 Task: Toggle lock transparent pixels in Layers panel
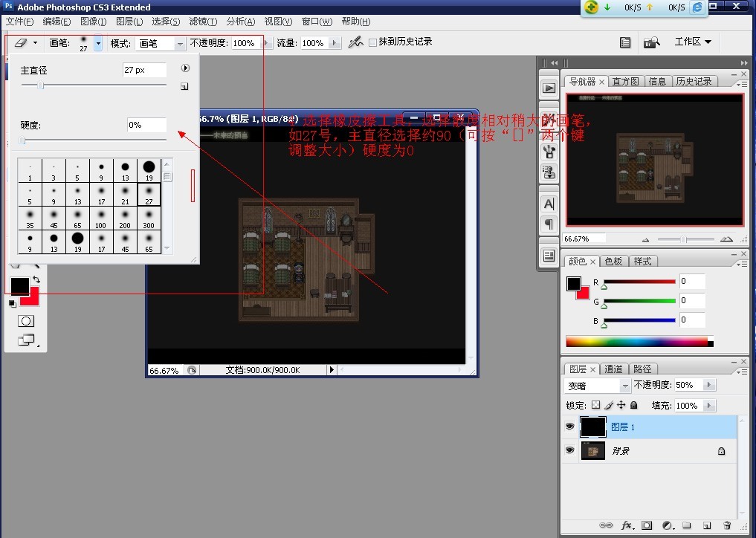[596, 405]
